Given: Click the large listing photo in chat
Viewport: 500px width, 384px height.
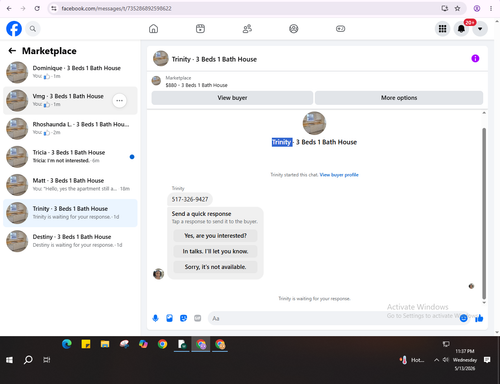Looking at the screenshot, I should click(314, 123).
